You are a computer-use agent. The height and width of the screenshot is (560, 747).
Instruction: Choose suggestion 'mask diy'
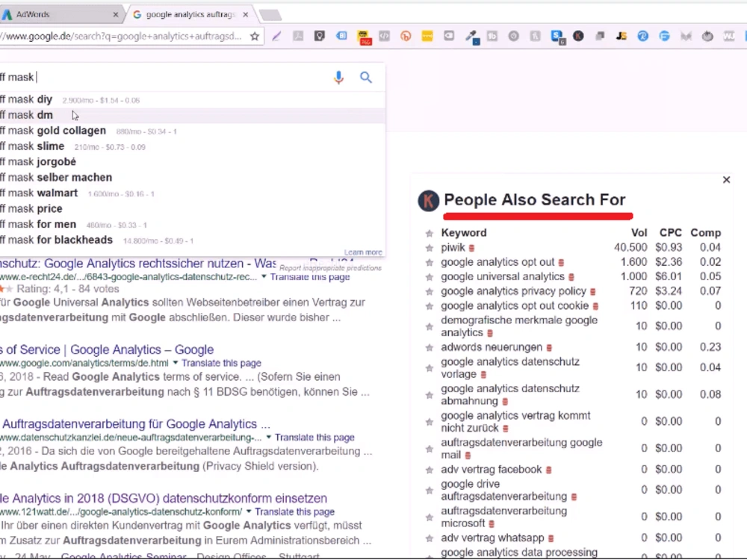pos(193,99)
